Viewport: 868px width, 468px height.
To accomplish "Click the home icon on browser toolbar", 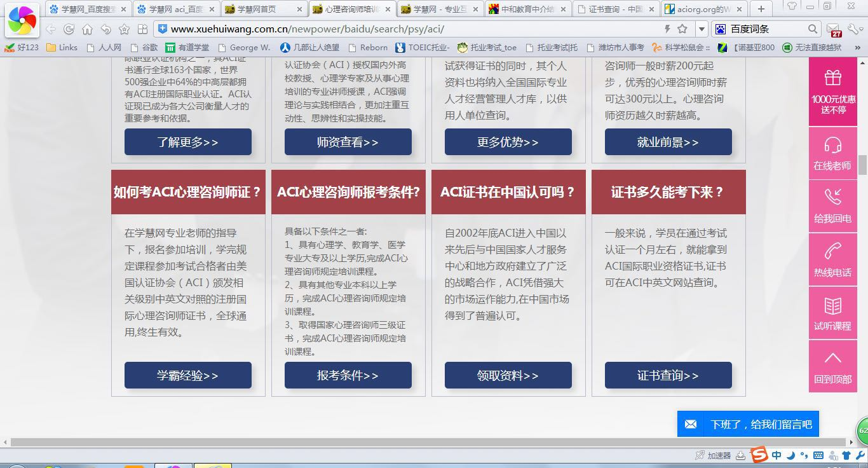I will (86, 29).
